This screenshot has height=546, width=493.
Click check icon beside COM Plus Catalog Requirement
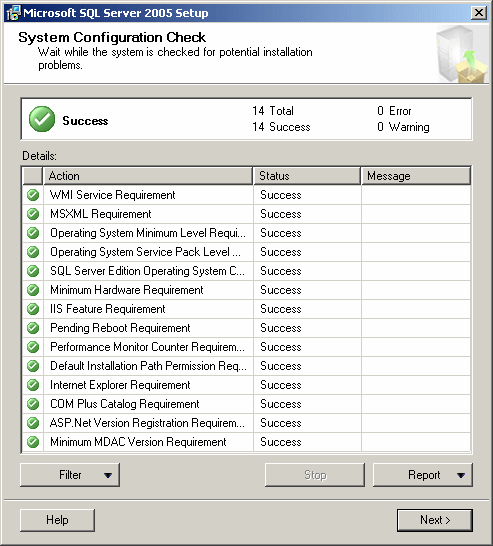pos(33,404)
